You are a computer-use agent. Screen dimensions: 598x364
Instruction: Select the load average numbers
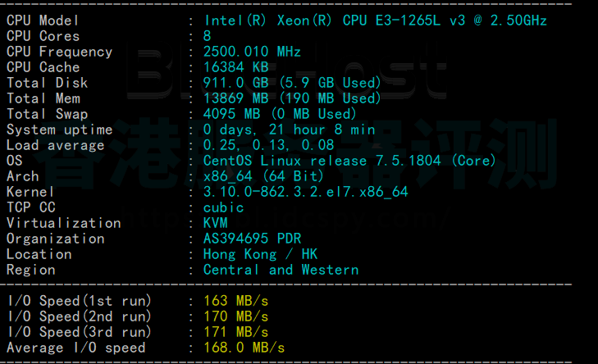[268, 145]
